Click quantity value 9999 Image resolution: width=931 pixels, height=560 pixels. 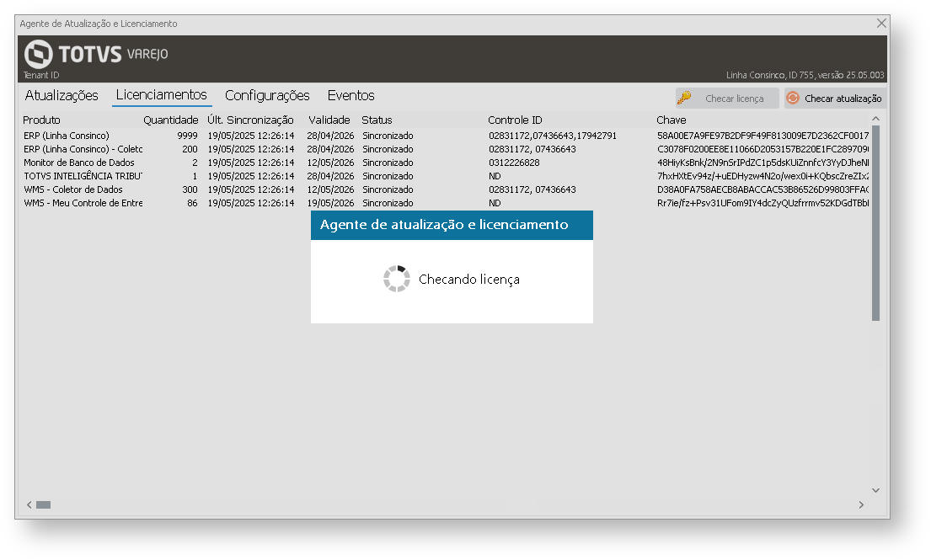[187, 136]
